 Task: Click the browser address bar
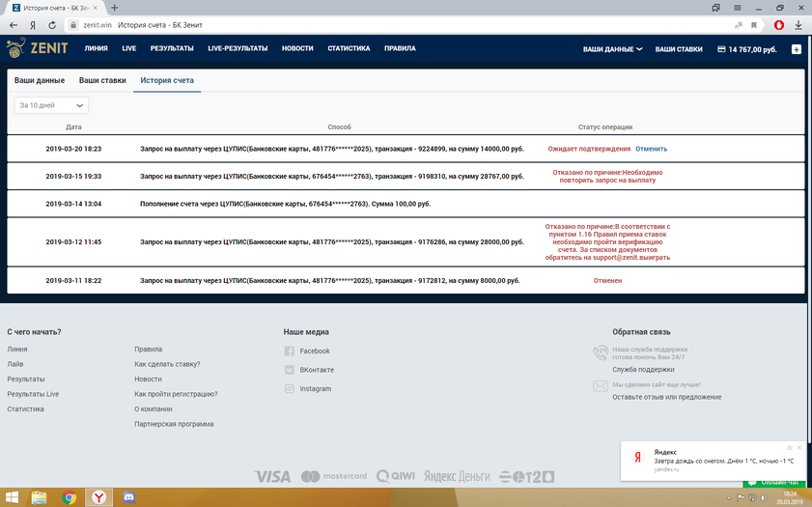(414, 25)
